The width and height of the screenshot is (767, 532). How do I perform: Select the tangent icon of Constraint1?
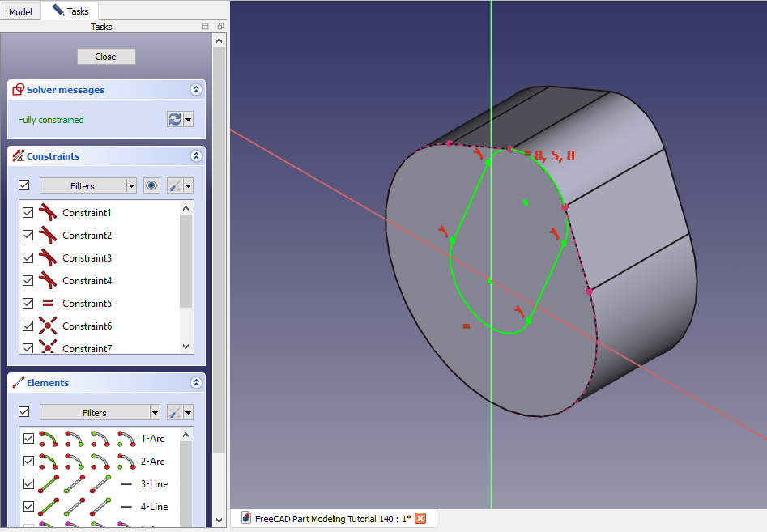pos(49,212)
